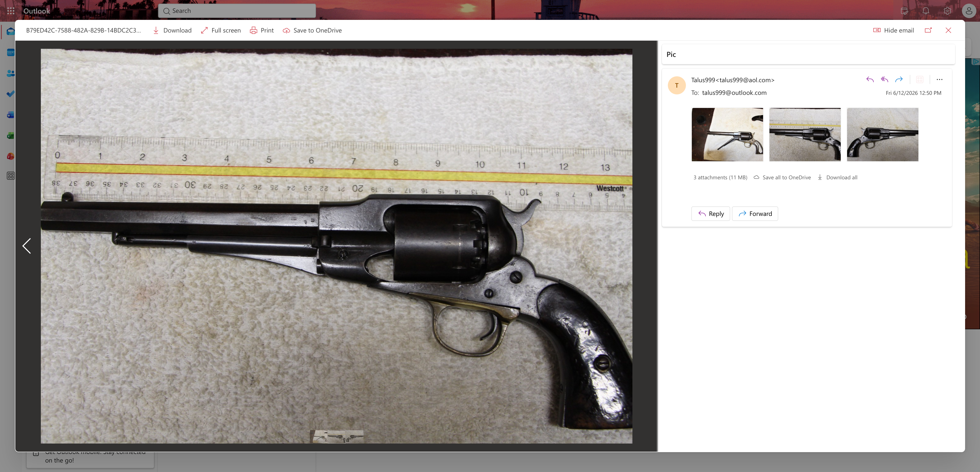Open More apps icon in sidebar
This screenshot has width=980, height=472.
[x=11, y=176]
